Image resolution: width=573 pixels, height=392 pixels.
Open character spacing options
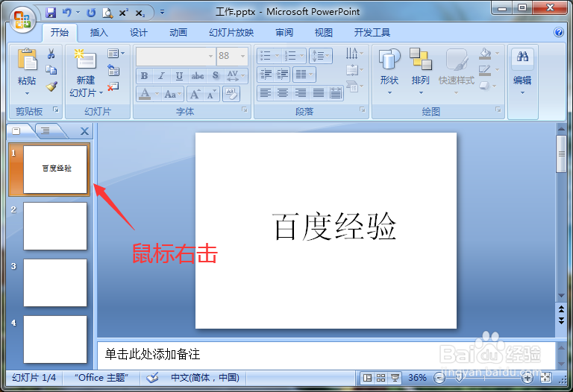coord(235,75)
